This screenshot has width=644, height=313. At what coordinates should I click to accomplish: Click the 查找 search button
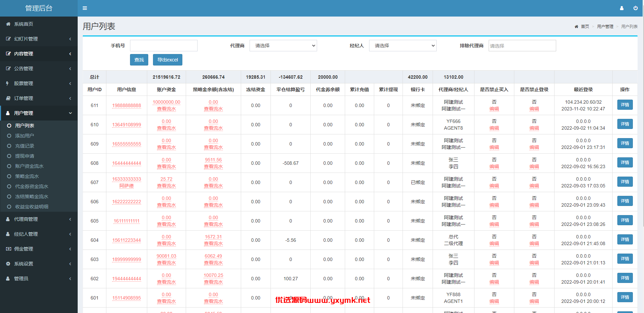click(139, 60)
